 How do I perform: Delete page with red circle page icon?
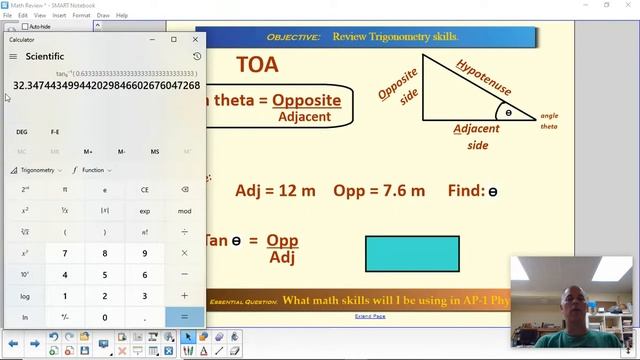point(69,351)
